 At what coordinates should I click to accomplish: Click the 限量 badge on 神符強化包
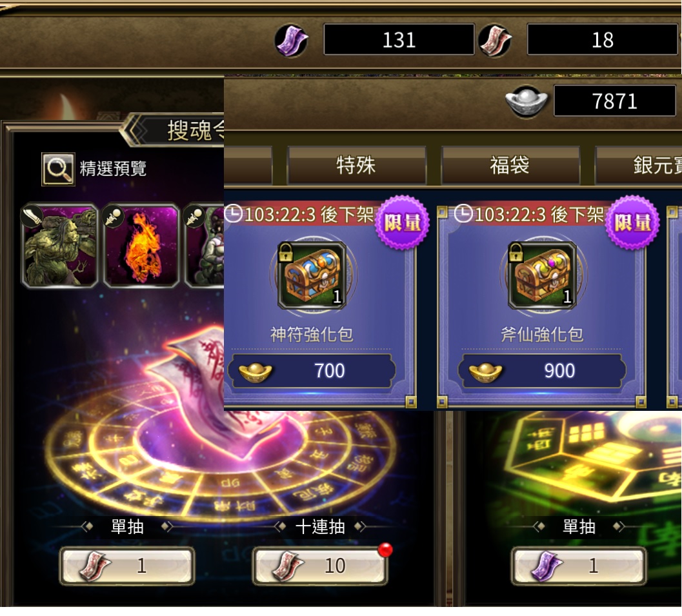click(402, 223)
